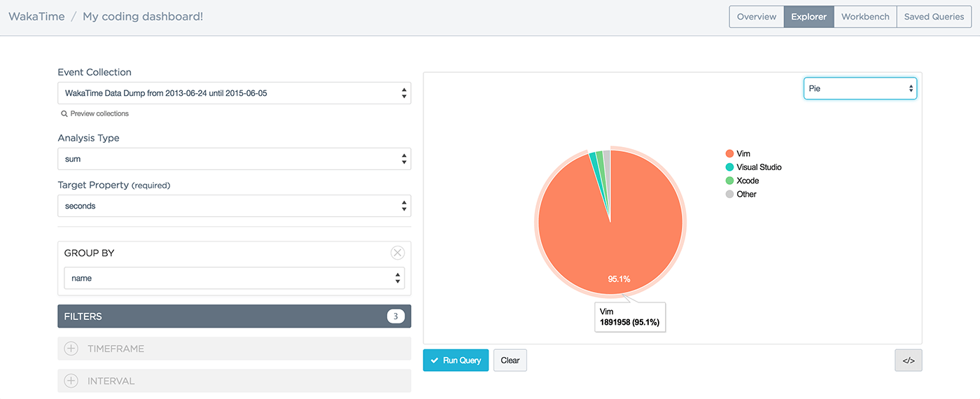Click the Other legend gray dot
Viewport: 980px width, 399px height.
[730, 194]
